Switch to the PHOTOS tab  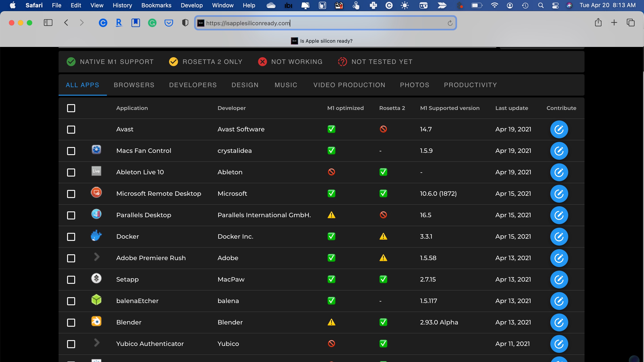[x=415, y=85]
